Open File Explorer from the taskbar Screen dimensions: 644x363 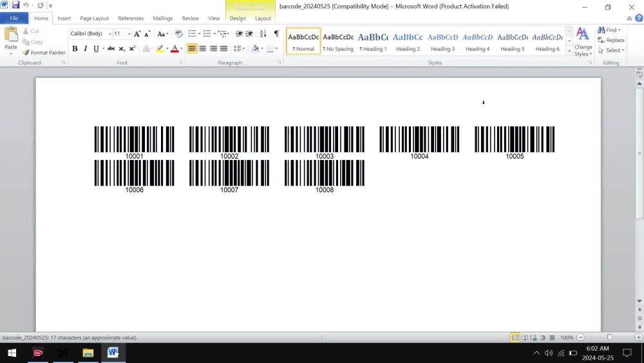88,353
